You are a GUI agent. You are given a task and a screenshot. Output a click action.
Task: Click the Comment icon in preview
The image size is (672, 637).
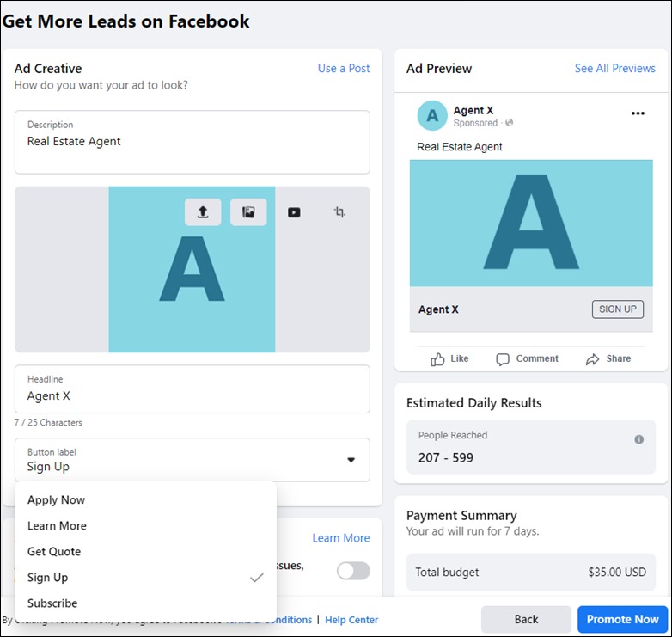(503, 359)
